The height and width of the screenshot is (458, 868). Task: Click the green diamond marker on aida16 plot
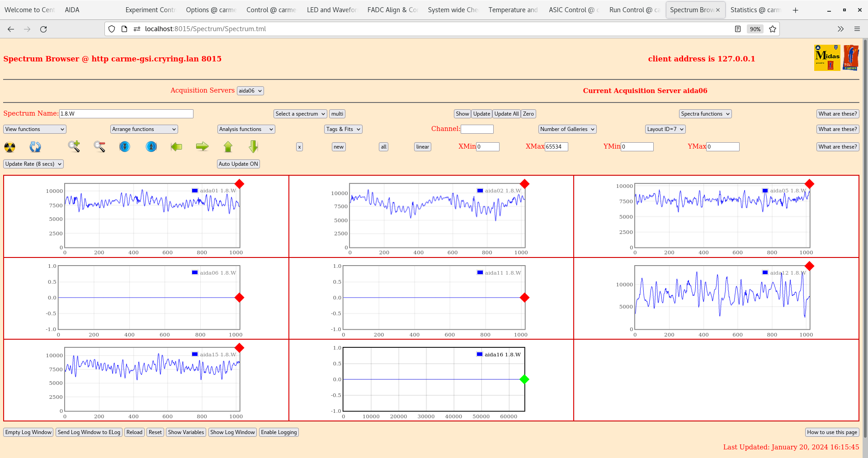[524, 379]
